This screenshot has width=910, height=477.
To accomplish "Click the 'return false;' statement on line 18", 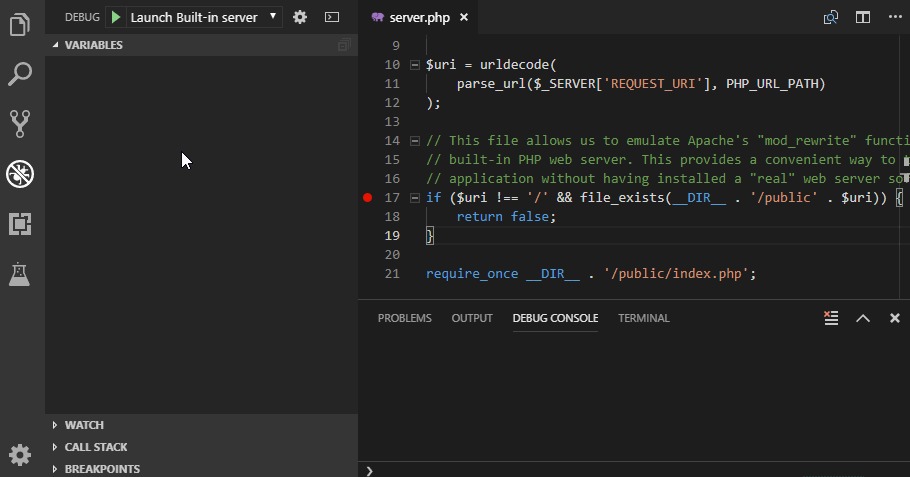I will 506,216.
